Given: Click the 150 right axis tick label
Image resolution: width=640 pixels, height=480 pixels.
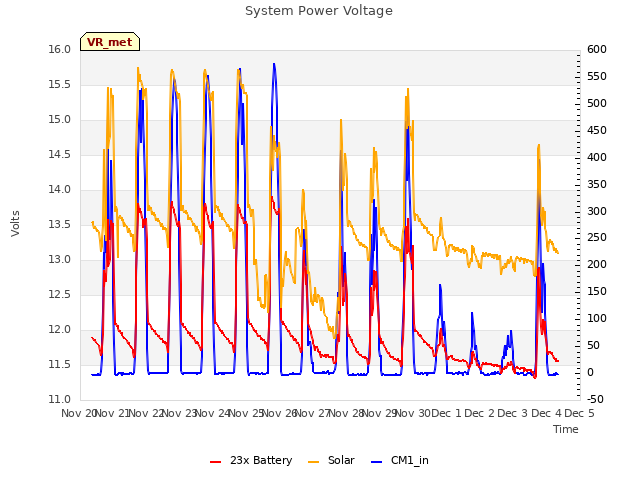Looking at the screenshot, I should click(x=597, y=291).
